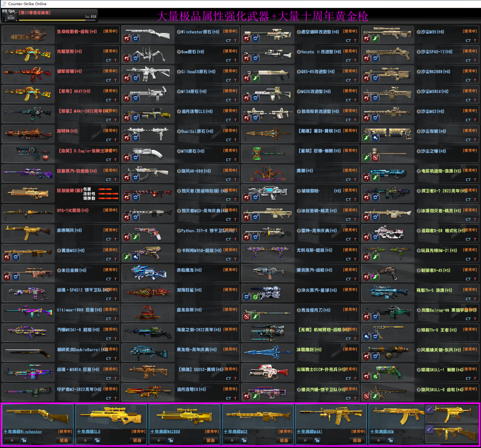Toggle the lock icon on 十年典藏MG3
Screen dimensions: 481x448
click(244, 440)
